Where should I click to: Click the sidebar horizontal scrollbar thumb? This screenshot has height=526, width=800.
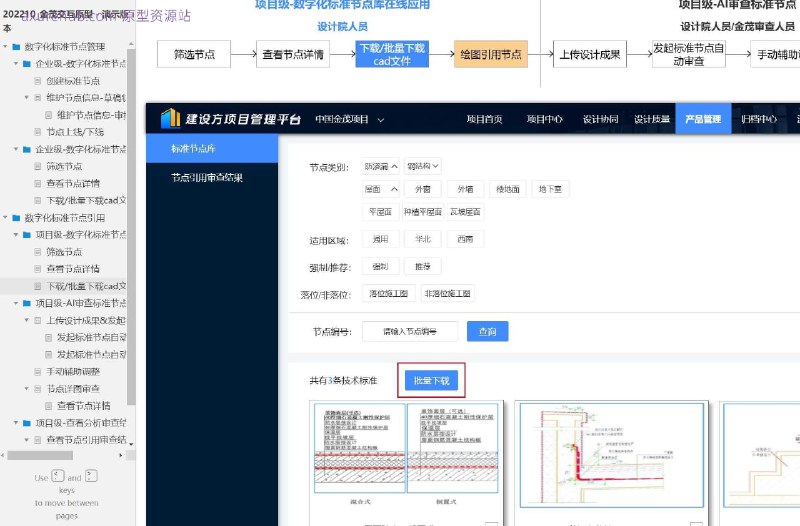coord(40,455)
